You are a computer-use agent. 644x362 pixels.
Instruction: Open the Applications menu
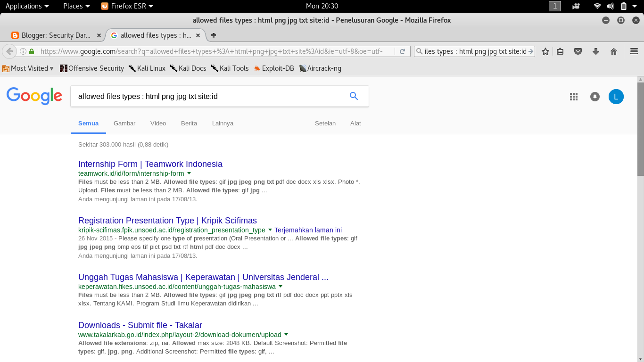pyautogui.click(x=26, y=6)
